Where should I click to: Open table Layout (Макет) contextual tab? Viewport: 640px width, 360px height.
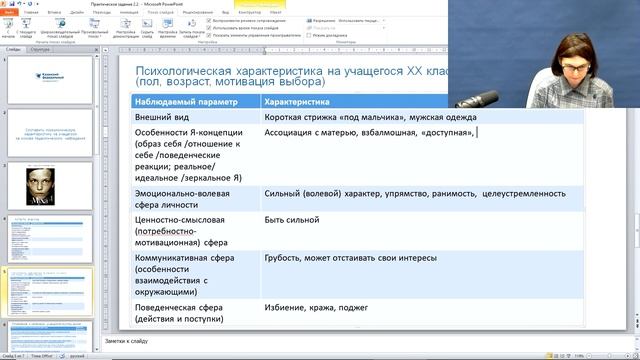pos(276,12)
